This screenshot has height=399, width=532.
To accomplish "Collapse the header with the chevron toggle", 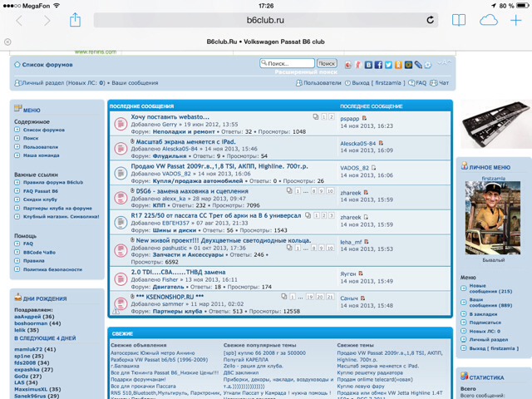I will pos(444,64).
